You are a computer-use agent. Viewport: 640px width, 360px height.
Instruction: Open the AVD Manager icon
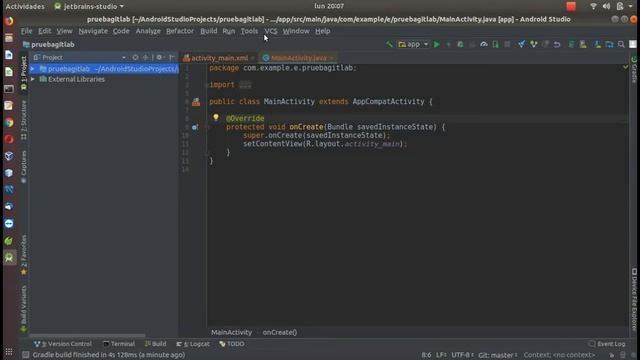(583, 44)
